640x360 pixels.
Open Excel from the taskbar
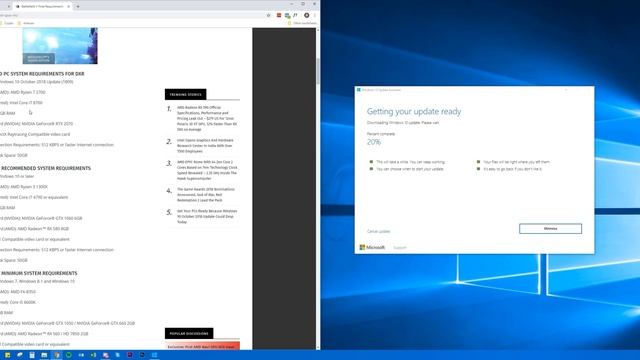(x=93, y=355)
